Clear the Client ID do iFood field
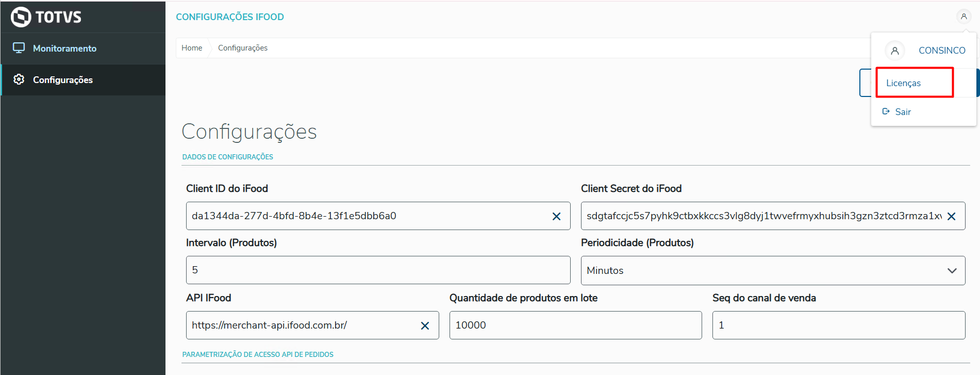Screen dimensions: 980x375 point(556,216)
